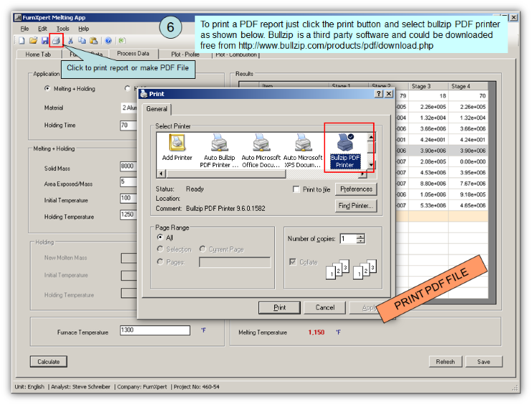The width and height of the screenshot is (532, 405).
Task: Click the Cut scissors toolbar icon
Action: [71, 41]
